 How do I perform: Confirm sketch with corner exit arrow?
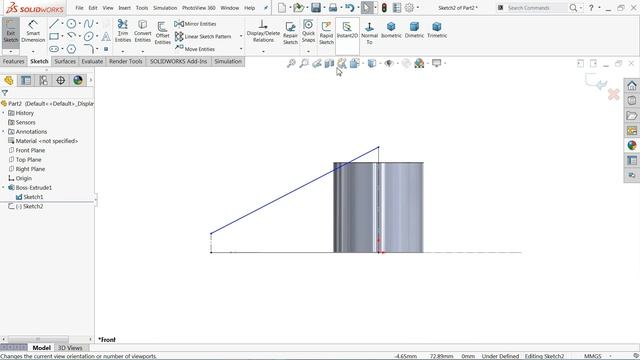coord(596,81)
